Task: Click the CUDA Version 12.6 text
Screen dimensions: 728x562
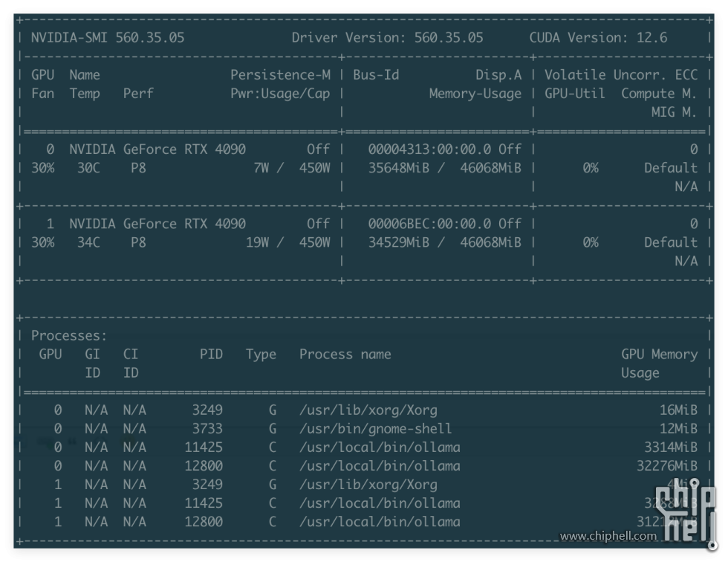Action: 598,37
